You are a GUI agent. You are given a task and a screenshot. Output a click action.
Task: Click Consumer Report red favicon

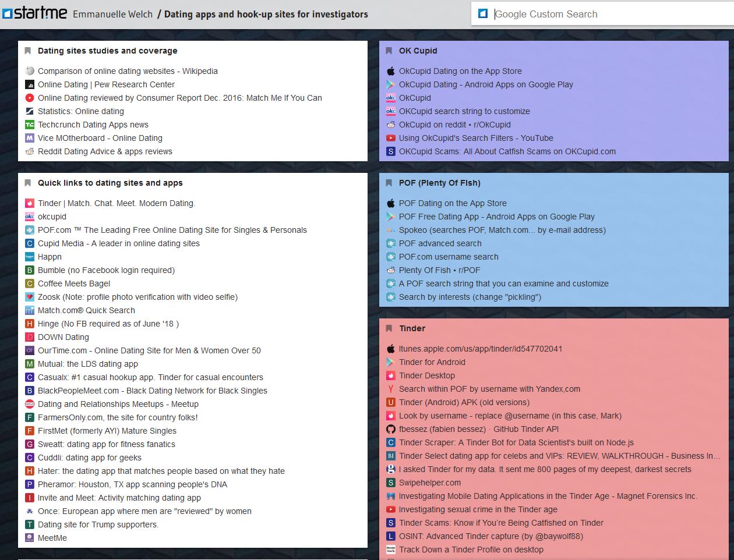coord(30,98)
